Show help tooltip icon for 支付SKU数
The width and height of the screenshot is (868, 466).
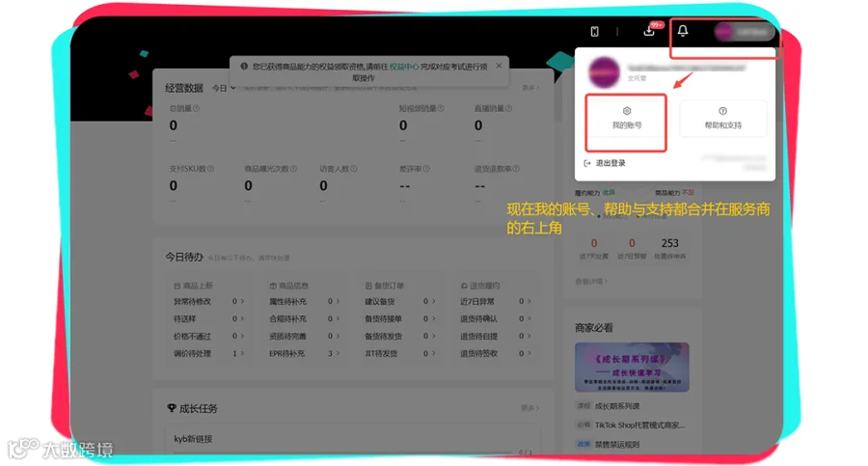210,169
